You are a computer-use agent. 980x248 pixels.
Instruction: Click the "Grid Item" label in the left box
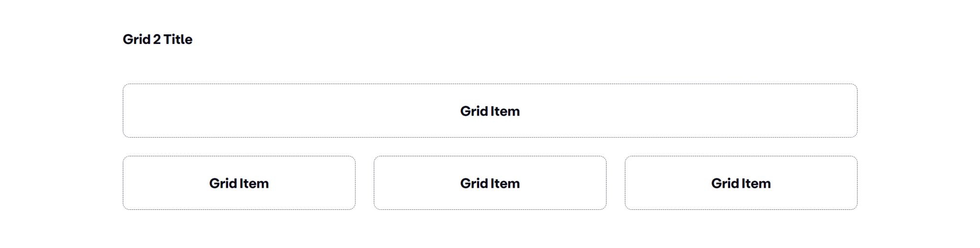[239, 183]
